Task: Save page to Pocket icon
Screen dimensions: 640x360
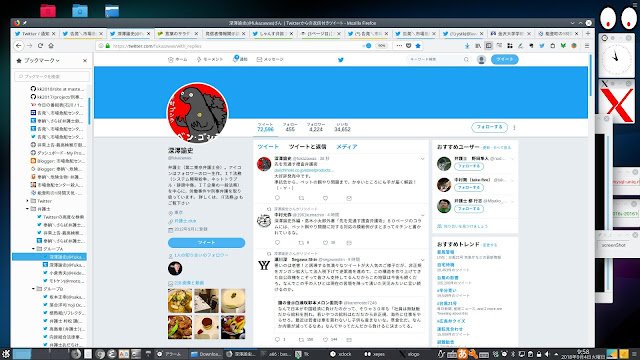Action: click(408, 46)
